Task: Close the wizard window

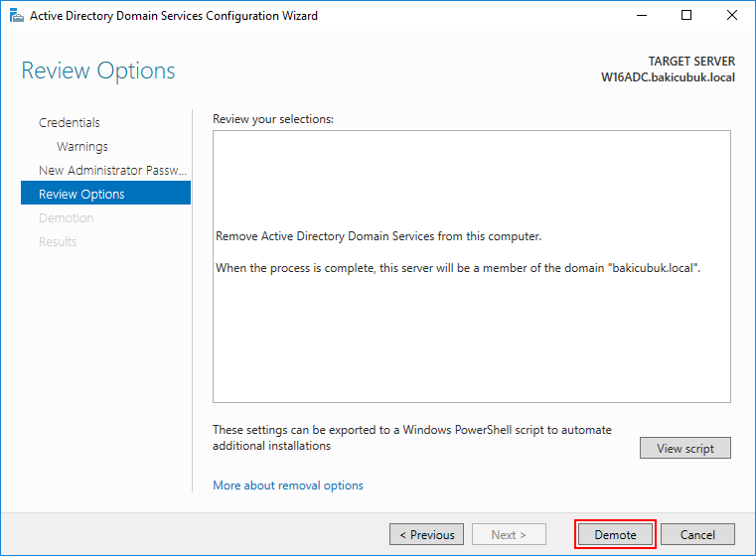Action: (731, 16)
